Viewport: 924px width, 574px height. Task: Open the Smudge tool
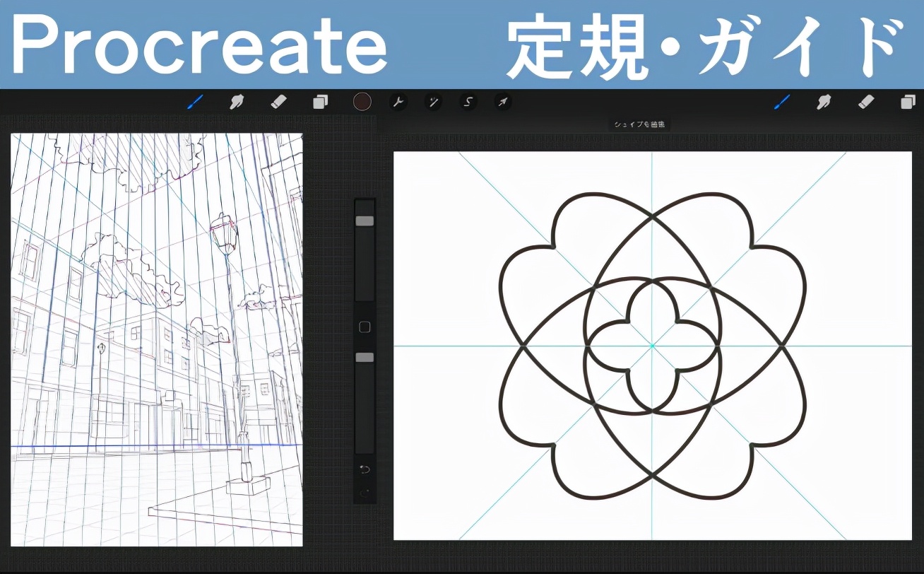(237, 101)
